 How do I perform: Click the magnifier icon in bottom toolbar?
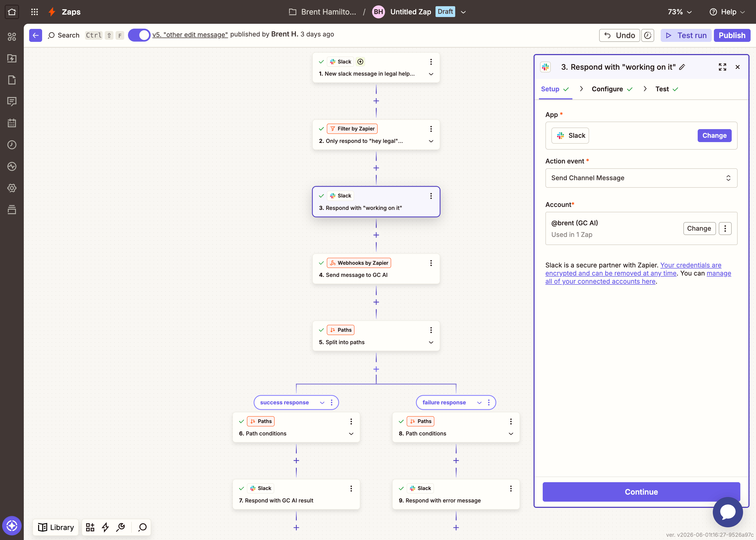pyautogui.click(x=143, y=527)
